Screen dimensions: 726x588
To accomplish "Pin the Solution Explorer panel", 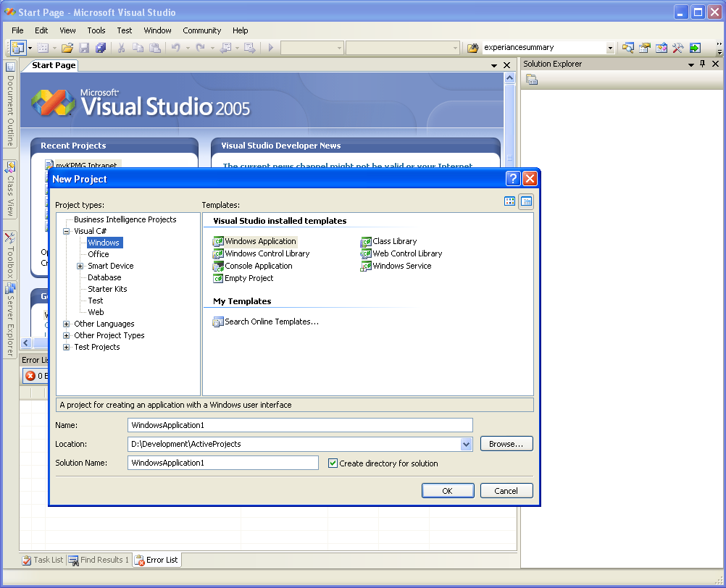I will click(702, 64).
